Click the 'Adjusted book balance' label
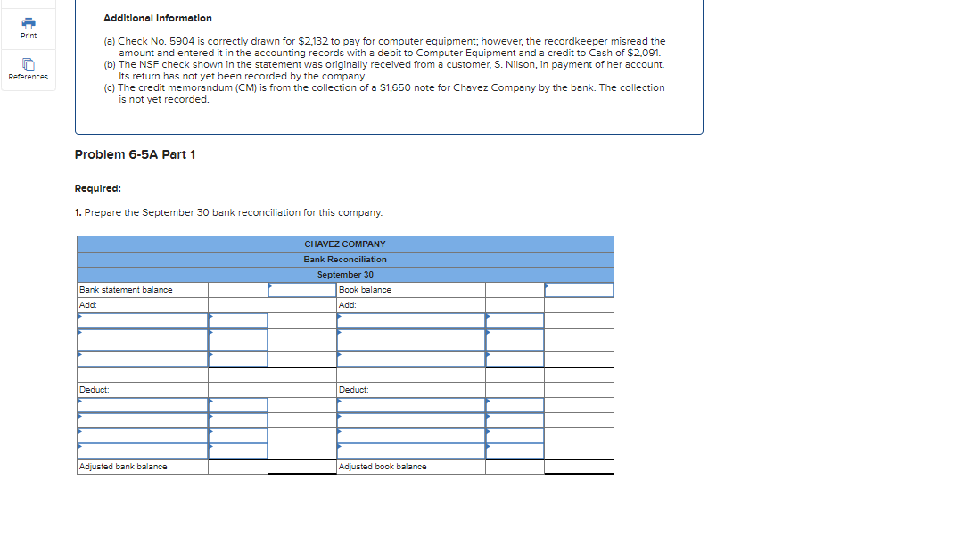The image size is (980, 547). [383, 467]
